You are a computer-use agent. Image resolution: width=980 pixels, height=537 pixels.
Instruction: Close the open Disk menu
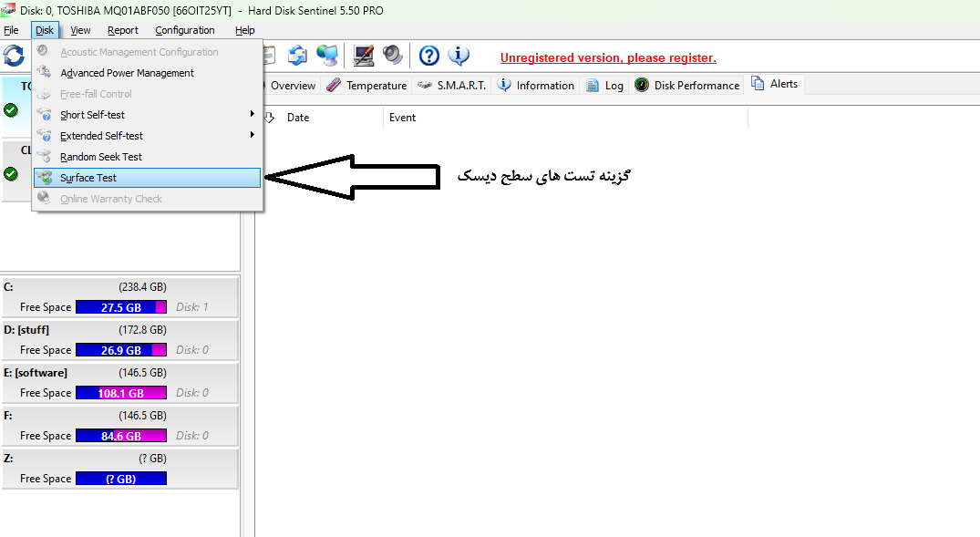click(x=45, y=30)
